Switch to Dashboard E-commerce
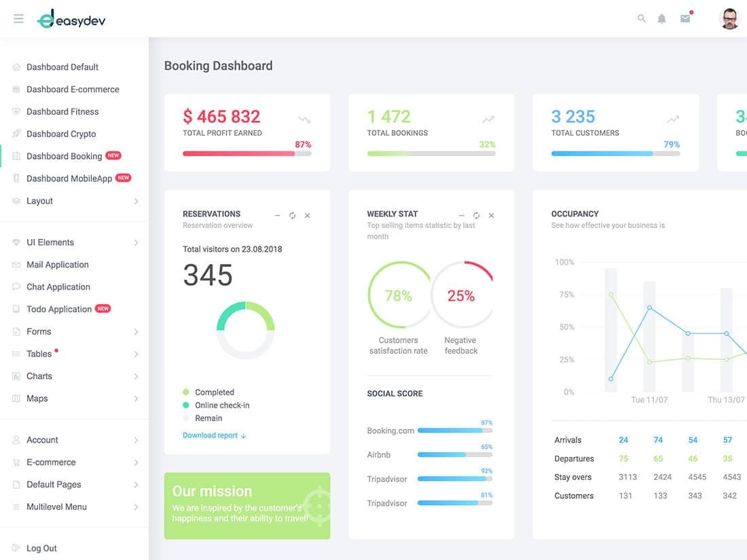Image resolution: width=747 pixels, height=560 pixels. click(x=73, y=89)
